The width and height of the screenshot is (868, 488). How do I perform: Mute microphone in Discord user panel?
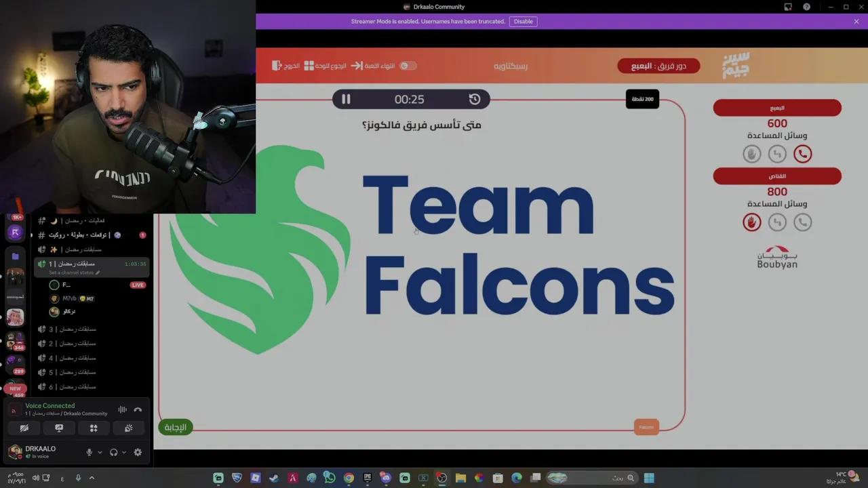89,452
